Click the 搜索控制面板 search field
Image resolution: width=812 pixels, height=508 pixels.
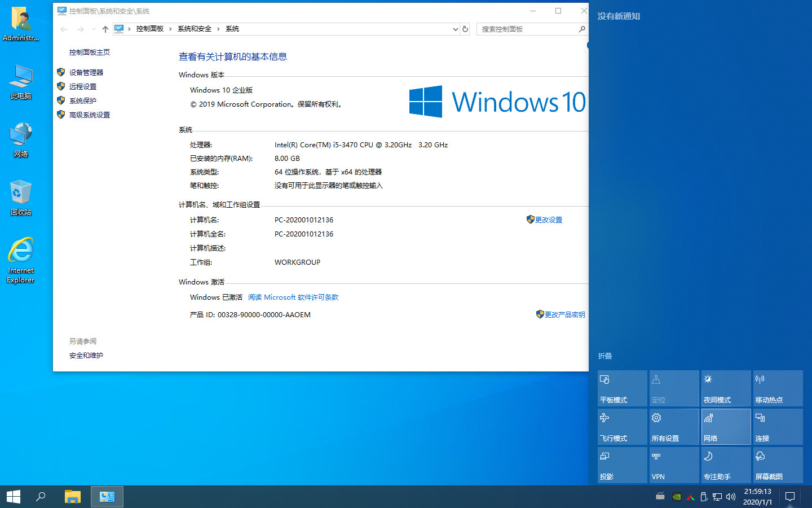pyautogui.click(x=532, y=29)
